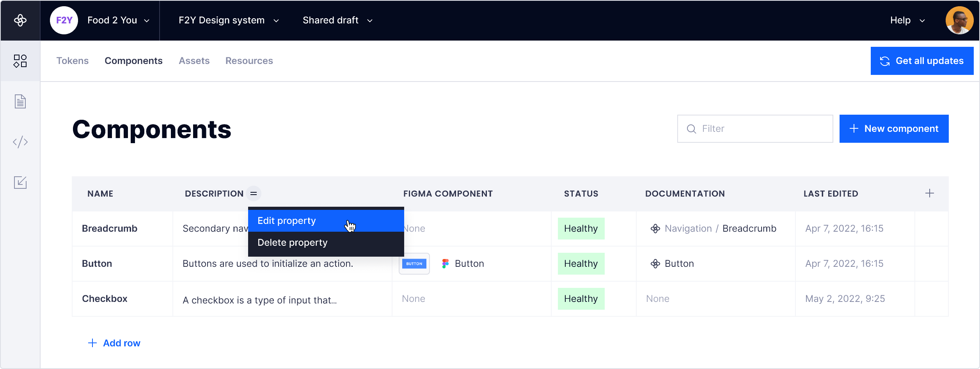Open the Shared draft version dropdown
This screenshot has height=369, width=980.
(x=337, y=20)
